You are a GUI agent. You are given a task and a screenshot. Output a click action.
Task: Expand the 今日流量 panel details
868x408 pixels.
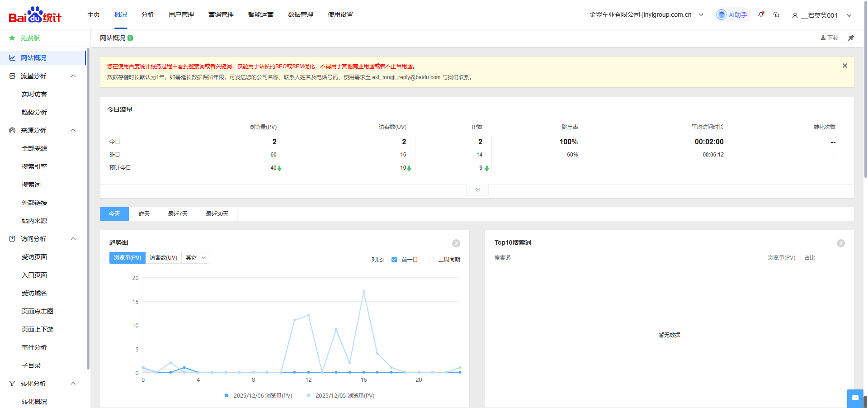477,190
